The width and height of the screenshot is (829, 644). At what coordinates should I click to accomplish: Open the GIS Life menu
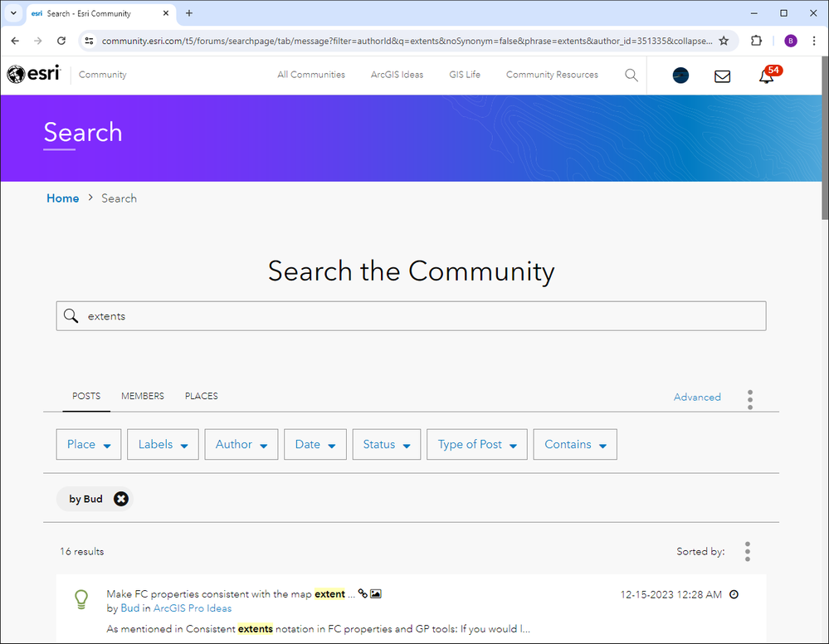click(465, 75)
